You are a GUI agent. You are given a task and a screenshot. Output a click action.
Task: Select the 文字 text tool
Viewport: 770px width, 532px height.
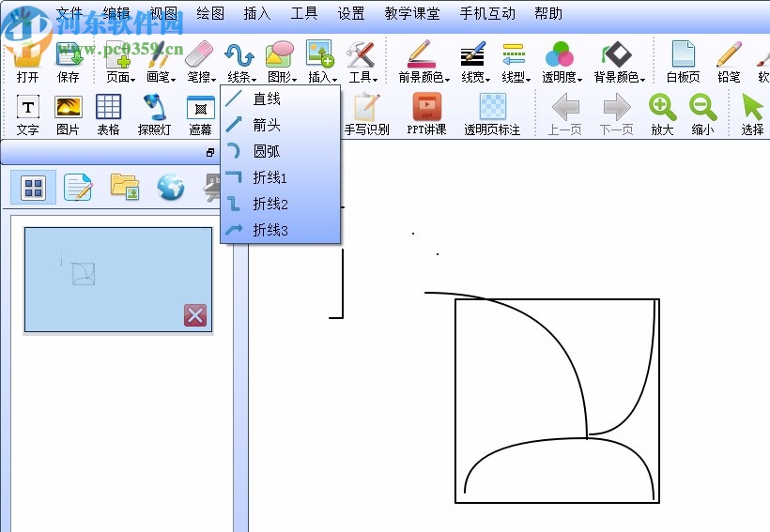(x=27, y=114)
